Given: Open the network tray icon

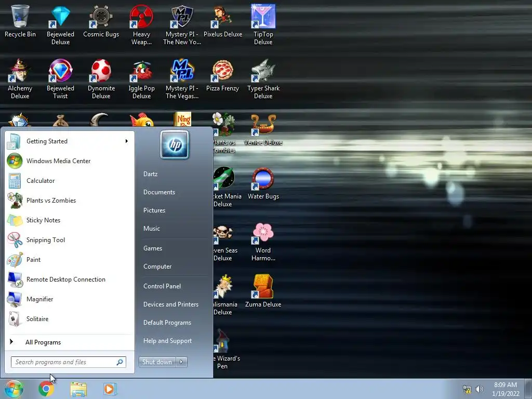Looking at the screenshot, I should pos(467,389).
